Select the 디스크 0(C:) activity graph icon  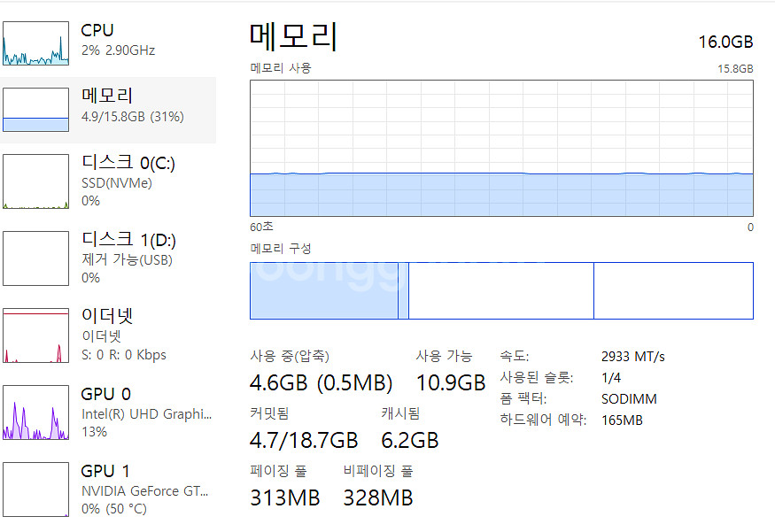click(x=35, y=181)
